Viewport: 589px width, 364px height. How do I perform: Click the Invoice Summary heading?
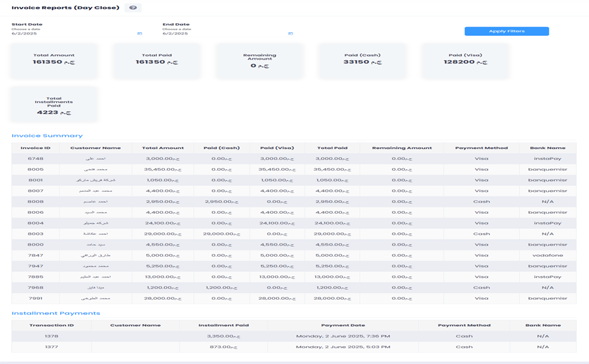click(x=47, y=136)
